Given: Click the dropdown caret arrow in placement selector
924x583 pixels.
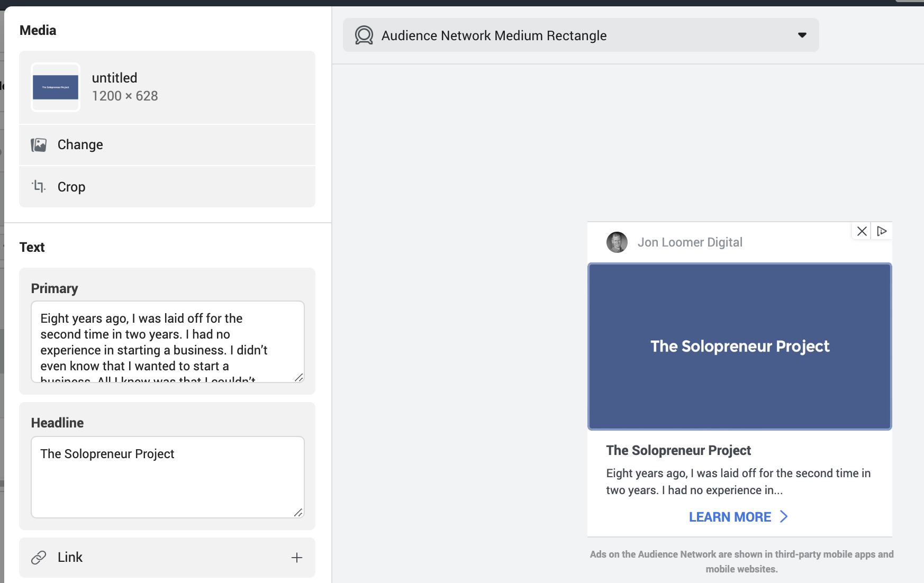Looking at the screenshot, I should [802, 35].
